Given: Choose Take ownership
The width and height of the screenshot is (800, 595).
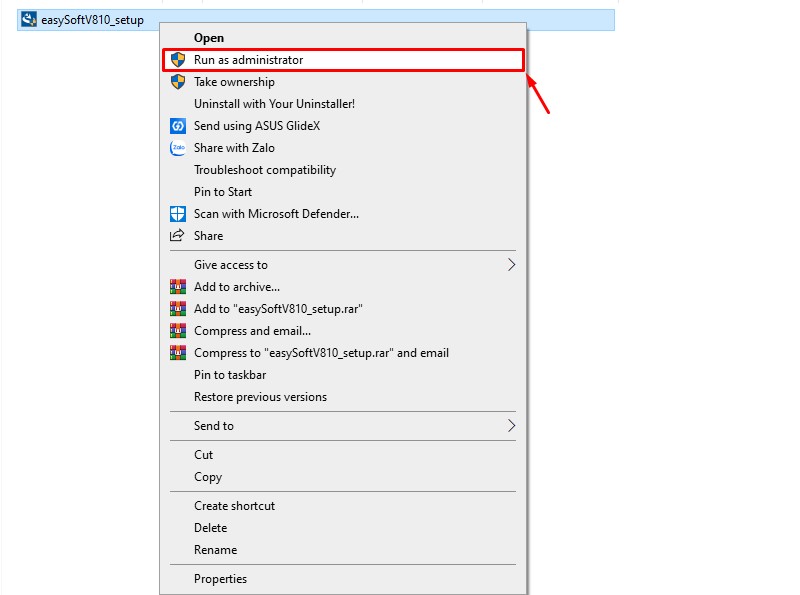Looking at the screenshot, I should pos(343,82).
